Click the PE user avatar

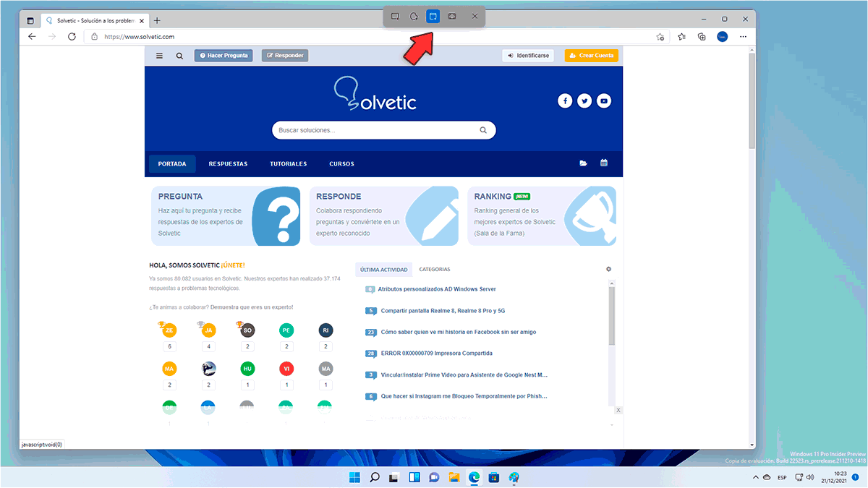click(x=286, y=330)
